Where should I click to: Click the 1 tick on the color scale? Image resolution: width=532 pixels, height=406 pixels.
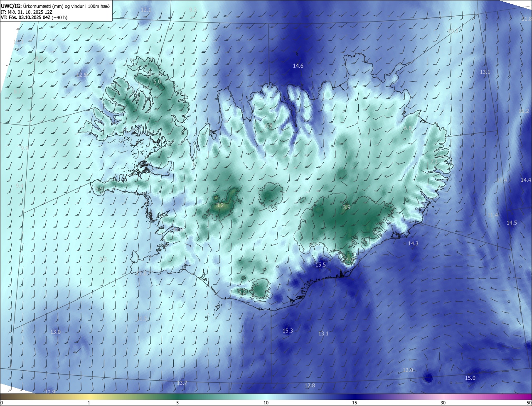click(89, 403)
